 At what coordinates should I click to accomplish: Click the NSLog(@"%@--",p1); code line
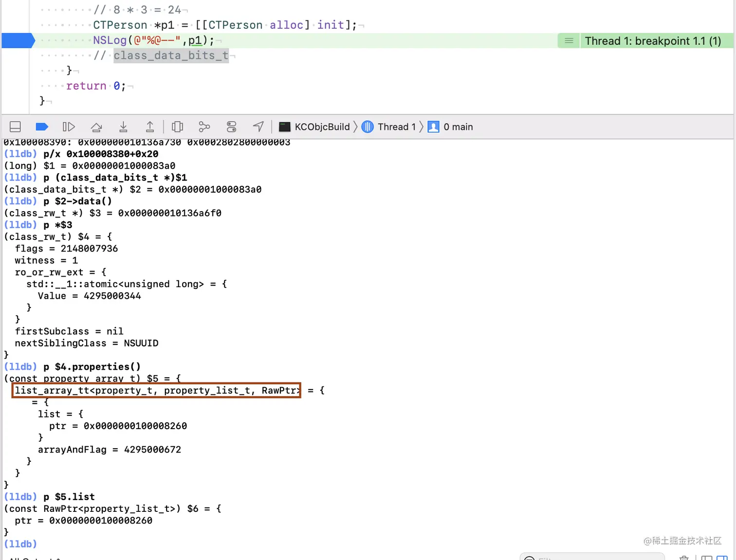tap(153, 40)
